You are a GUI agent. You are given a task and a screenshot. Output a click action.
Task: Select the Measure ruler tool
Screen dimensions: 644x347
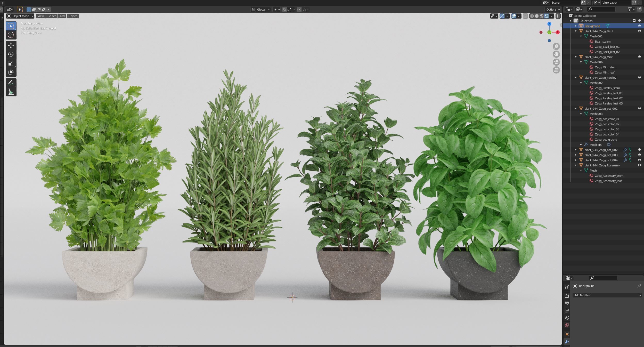coord(11,92)
